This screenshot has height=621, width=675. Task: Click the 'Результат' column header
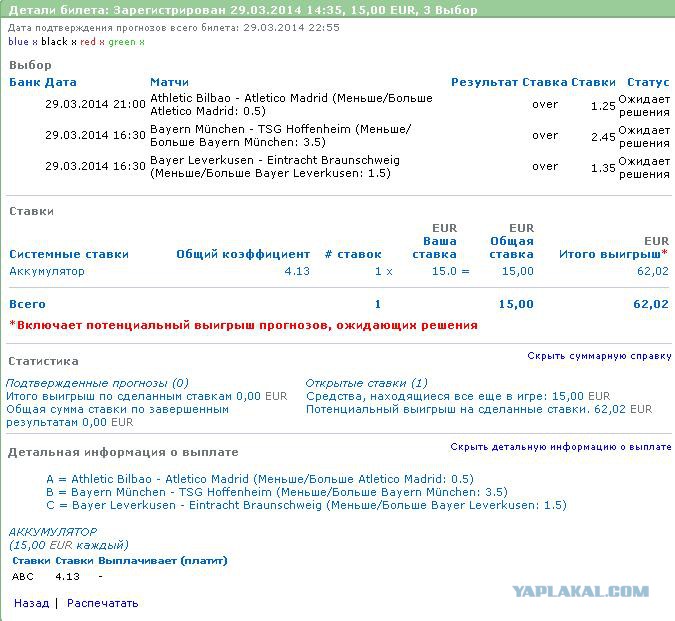click(484, 82)
